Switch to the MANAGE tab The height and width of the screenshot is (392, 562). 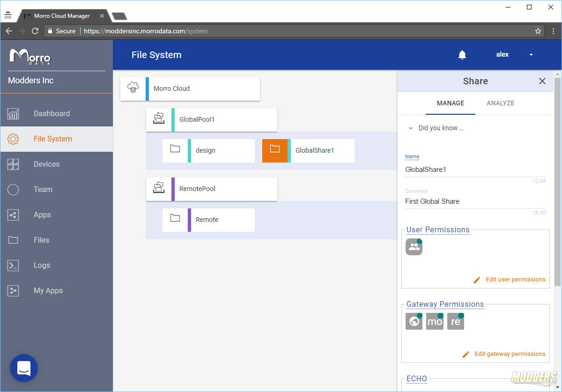[451, 103]
